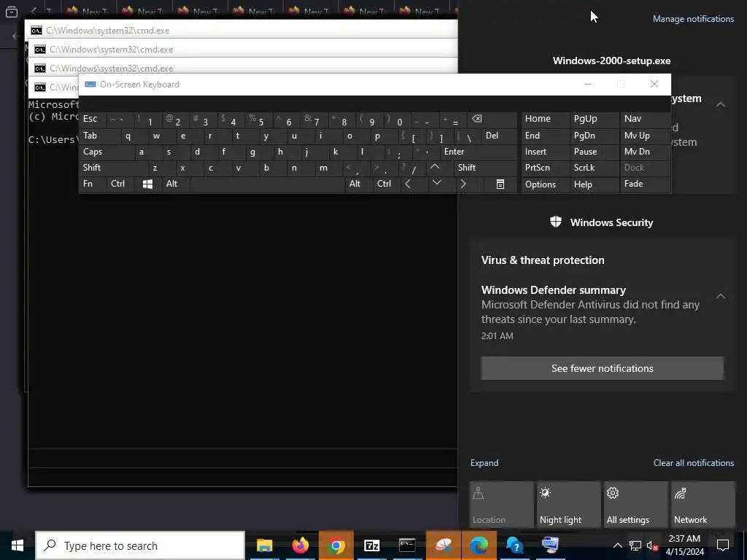Click the Type here to search box

pos(140,545)
